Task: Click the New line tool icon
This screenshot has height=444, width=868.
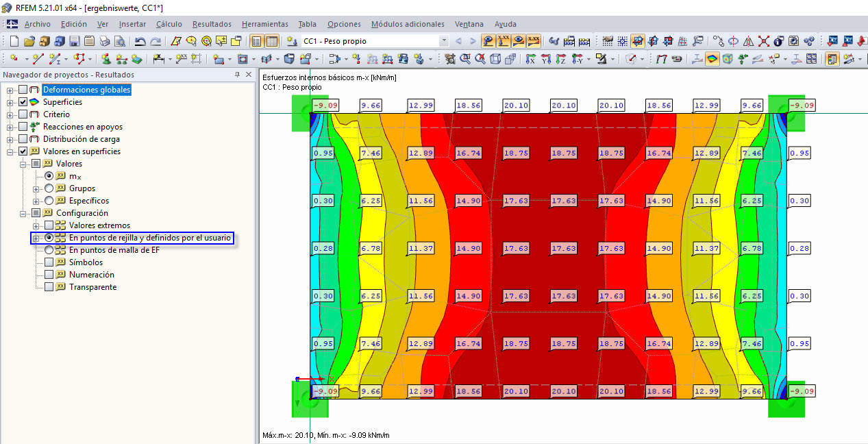Action: pyautogui.click(x=38, y=59)
